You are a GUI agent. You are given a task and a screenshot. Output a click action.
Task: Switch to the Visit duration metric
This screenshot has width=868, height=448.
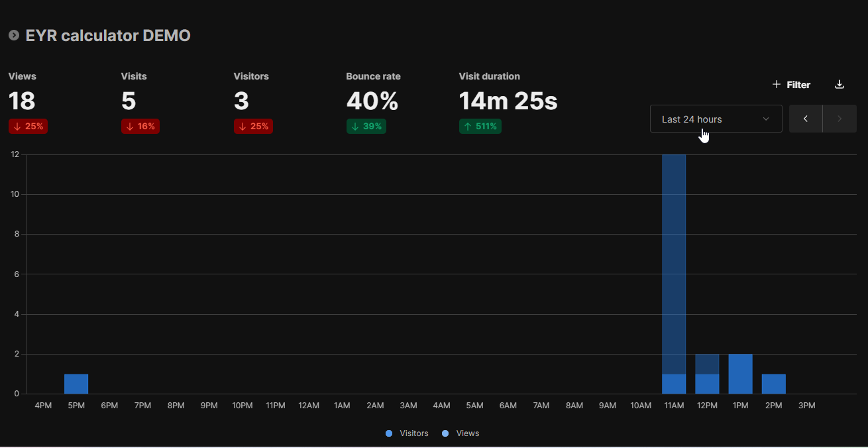508,99
